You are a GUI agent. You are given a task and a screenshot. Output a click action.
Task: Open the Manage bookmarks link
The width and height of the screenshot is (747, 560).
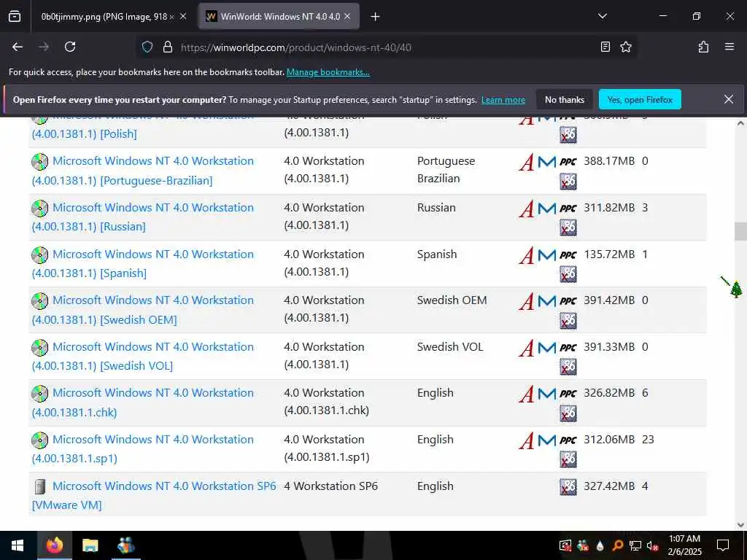pos(328,72)
